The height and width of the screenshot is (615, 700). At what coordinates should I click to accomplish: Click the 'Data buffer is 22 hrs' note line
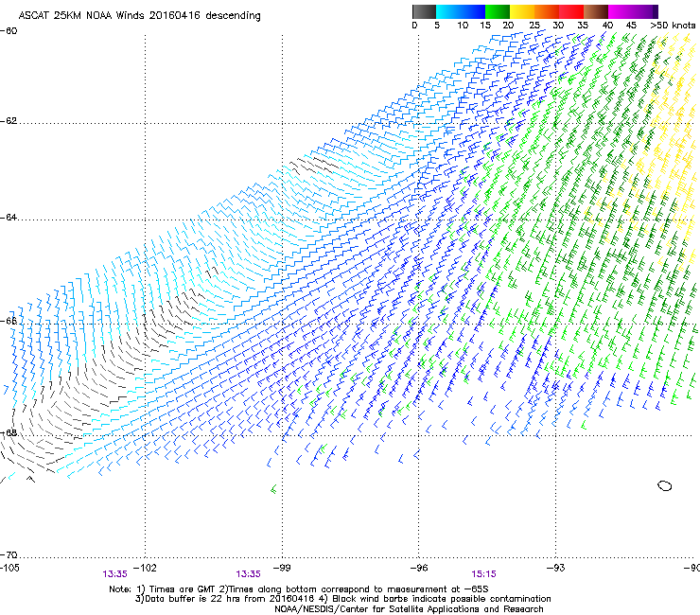click(342, 599)
